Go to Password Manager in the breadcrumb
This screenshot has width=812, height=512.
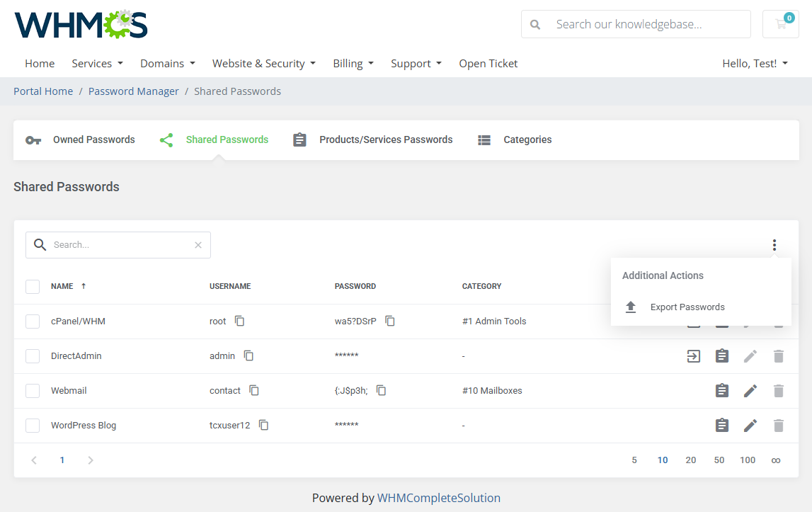coord(133,91)
